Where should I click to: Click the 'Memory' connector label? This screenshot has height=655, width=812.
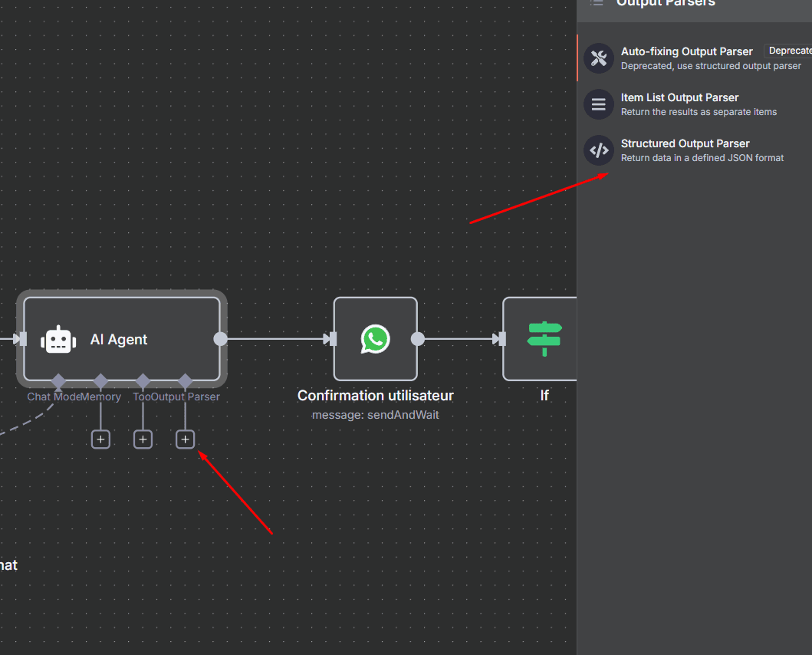pyautogui.click(x=100, y=397)
